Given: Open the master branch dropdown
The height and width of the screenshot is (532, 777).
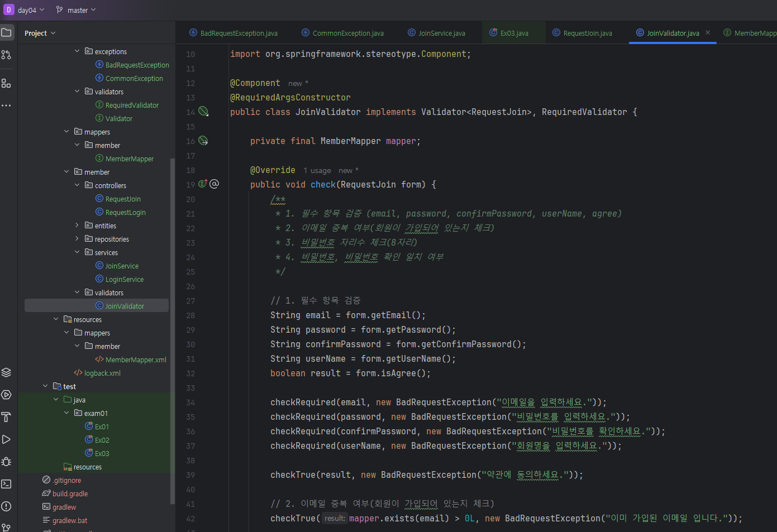Looking at the screenshot, I should click(77, 10).
